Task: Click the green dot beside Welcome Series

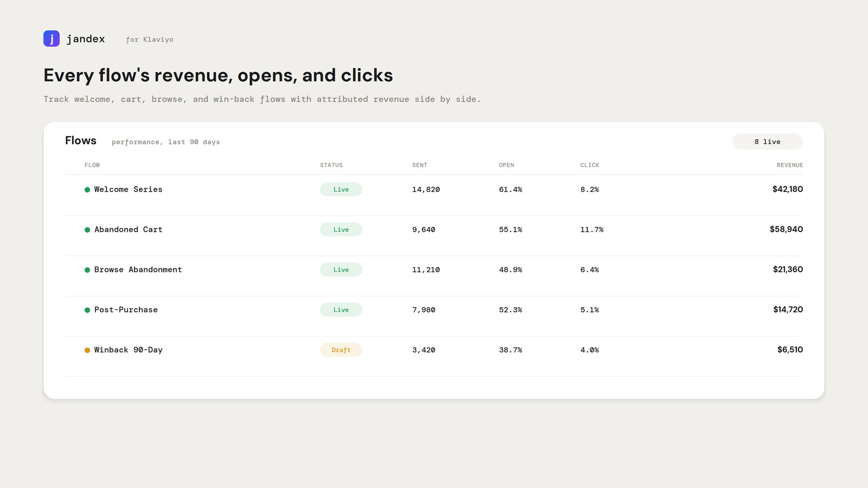Action: click(x=87, y=190)
